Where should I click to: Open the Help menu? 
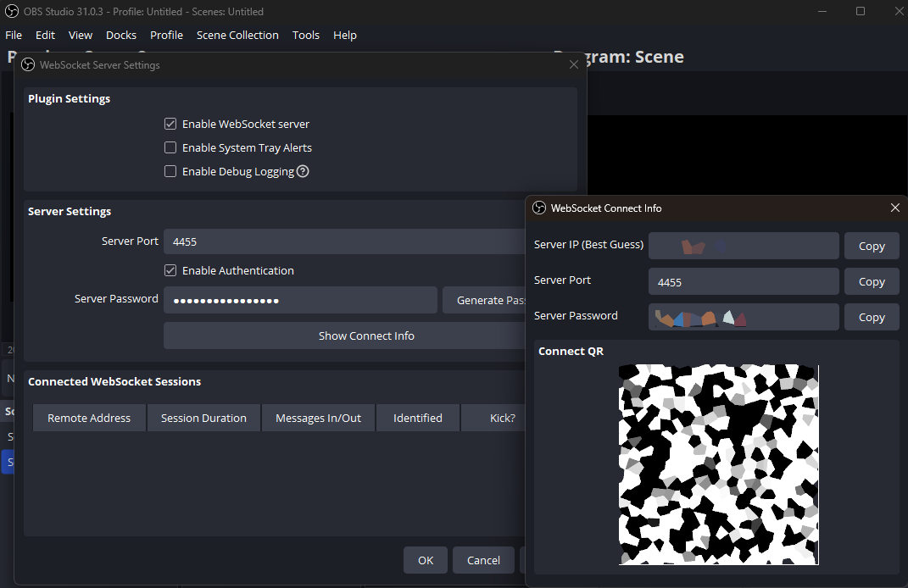click(x=344, y=36)
